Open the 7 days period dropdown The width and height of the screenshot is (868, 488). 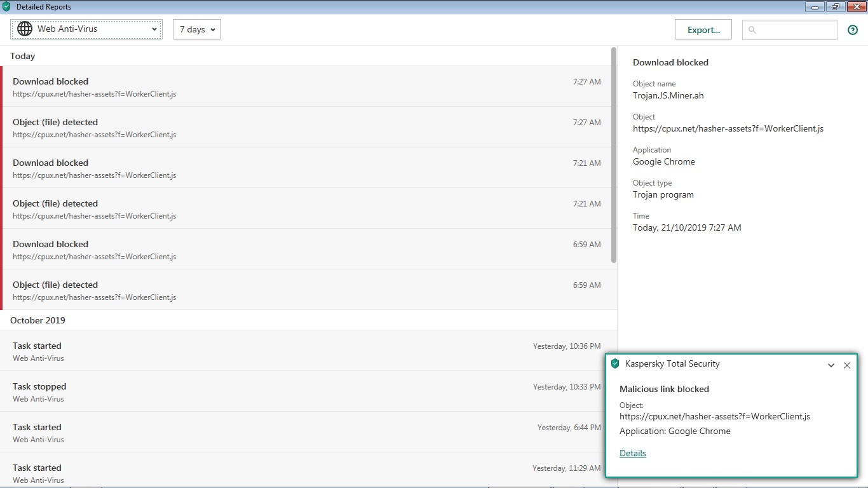point(197,29)
